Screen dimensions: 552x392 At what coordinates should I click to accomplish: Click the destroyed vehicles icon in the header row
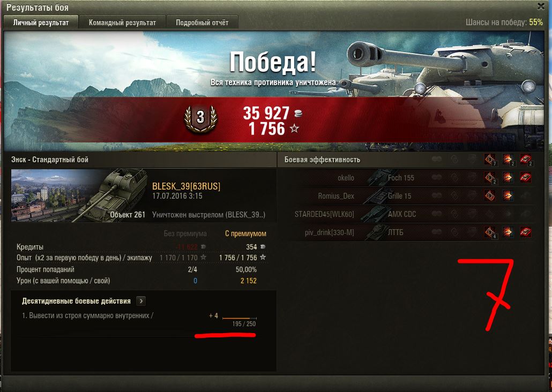pyautogui.click(x=526, y=160)
